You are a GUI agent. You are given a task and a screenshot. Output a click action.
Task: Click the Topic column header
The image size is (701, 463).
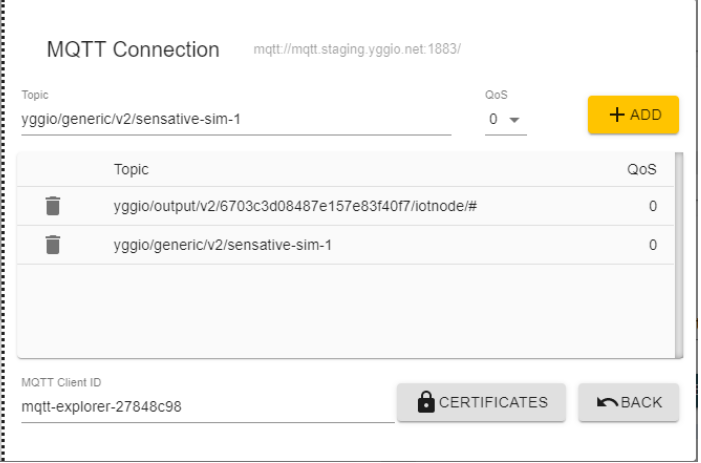click(x=131, y=170)
